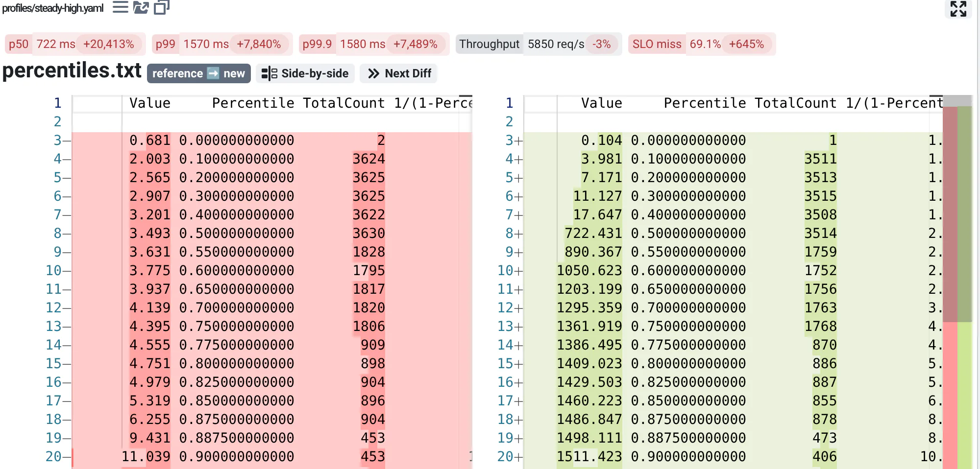Click TotalCount 3630 in the left pane
The image size is (980, 469).
pyautogui.click(x=369, y=234)
